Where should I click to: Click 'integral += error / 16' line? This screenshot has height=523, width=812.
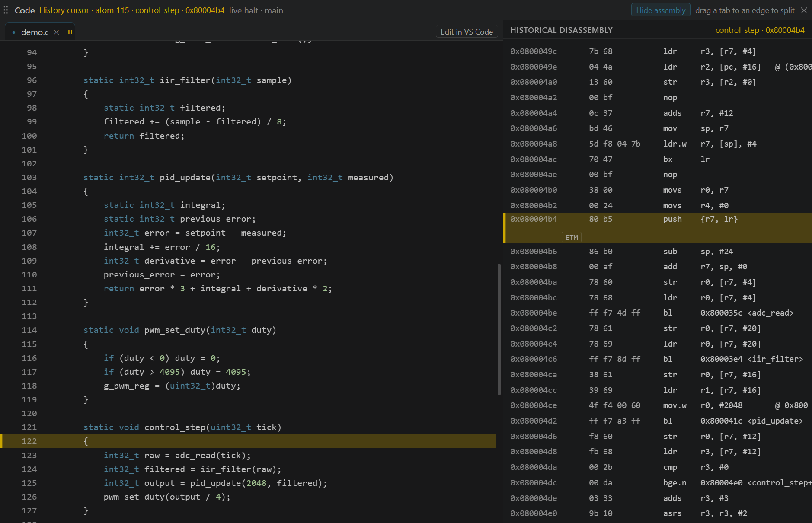(162, 247)
